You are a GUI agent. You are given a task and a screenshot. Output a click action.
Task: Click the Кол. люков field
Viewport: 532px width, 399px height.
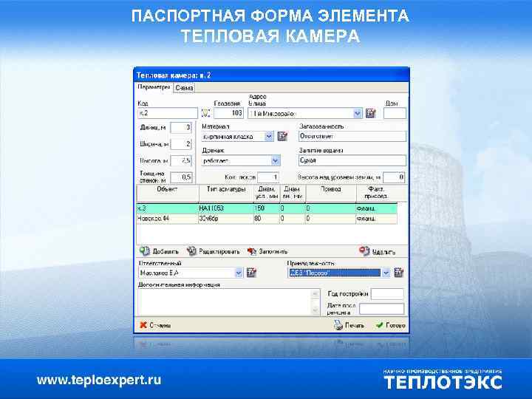coord(268,177)
